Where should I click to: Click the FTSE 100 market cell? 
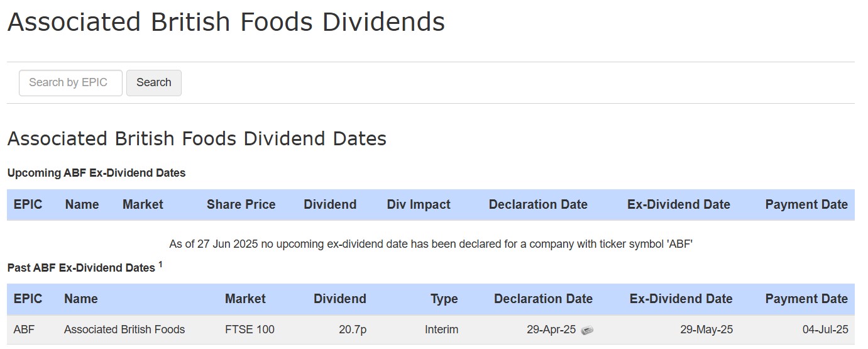click(250, 330)
